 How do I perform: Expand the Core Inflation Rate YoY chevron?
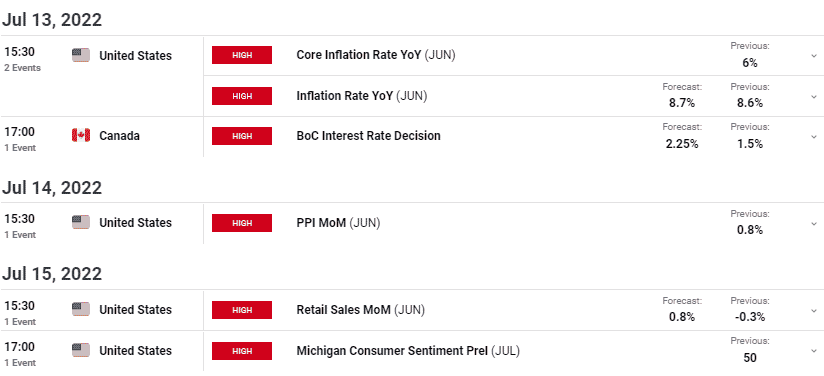(814, 56)
